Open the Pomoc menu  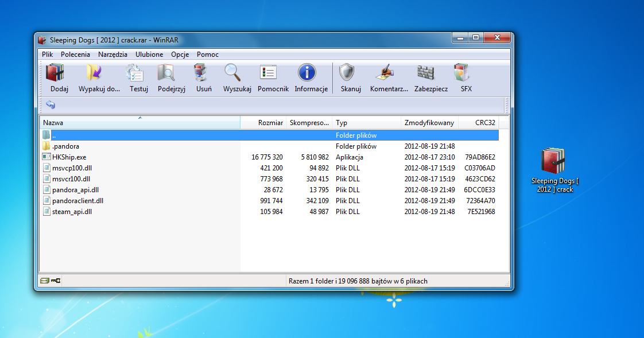click(207, 54)
